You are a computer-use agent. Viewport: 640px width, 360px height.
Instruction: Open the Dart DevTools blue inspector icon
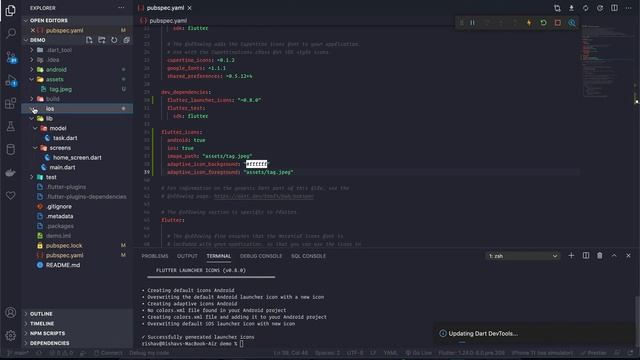[572, 23]
